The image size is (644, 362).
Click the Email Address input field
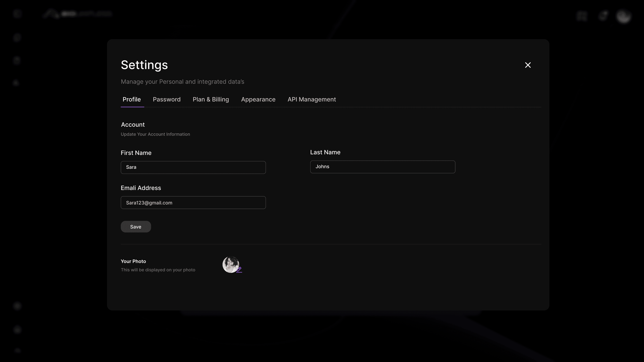(193, 203)
